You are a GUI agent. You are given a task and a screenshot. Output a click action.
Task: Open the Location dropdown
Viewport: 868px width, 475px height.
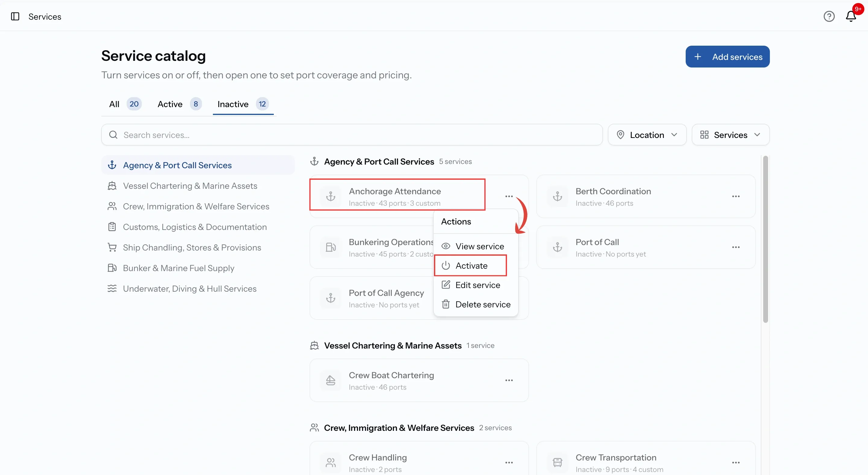pos(647,135)
